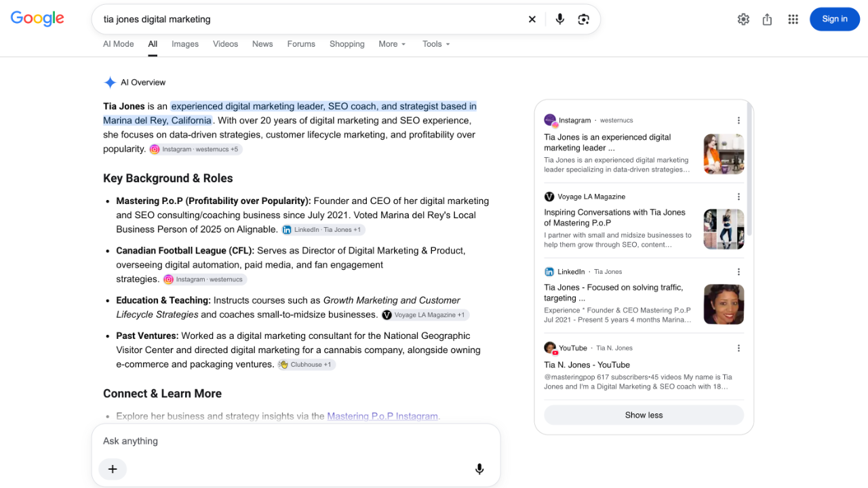Image resolution: width=868 pixels, height=488 pixels.
Task: Open search by image (Lens) icon
Action: tap(583, 20)
